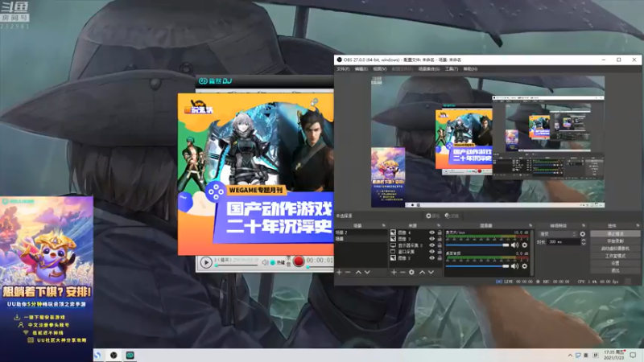The height and width of the screenshot is (362, 644).
Task: Click the play button in the DJ player window
Action: [206, 262]
